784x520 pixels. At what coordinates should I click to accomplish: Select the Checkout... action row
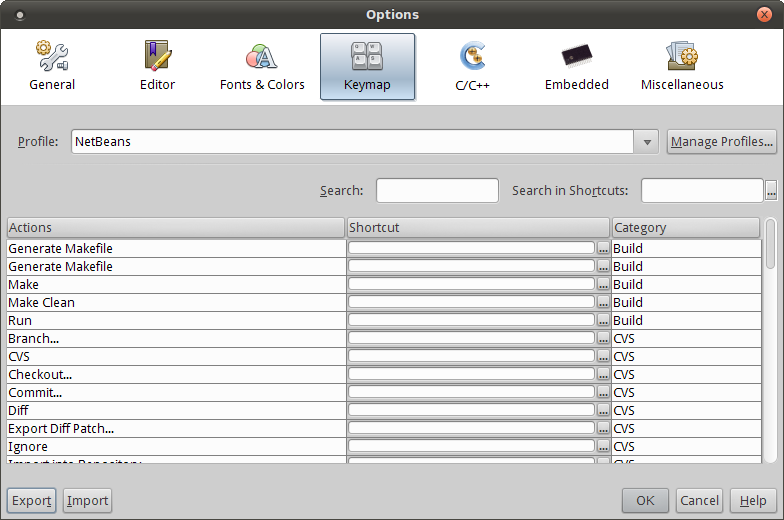[x=176, y=374]
